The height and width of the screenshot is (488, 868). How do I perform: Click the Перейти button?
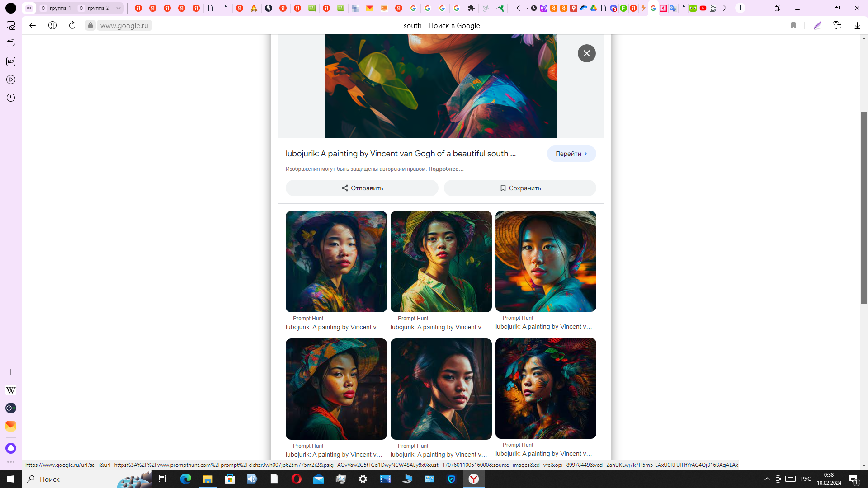(x=571, y=154)
